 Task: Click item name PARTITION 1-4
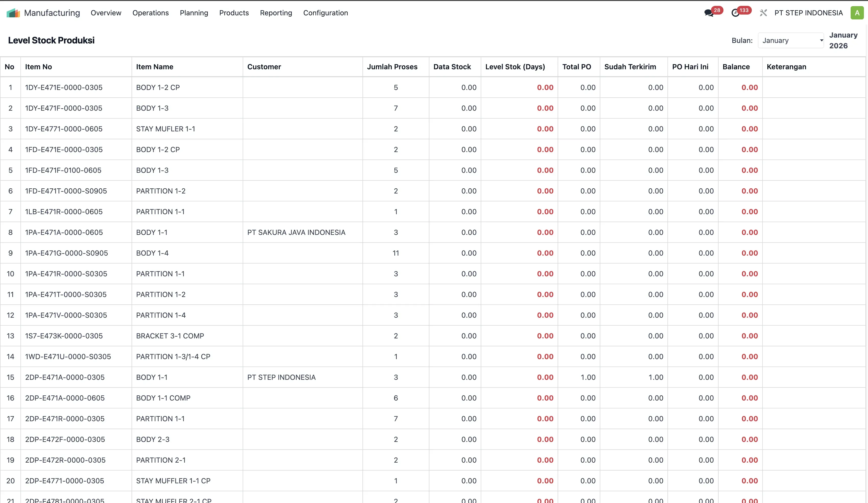click(161, 315)
